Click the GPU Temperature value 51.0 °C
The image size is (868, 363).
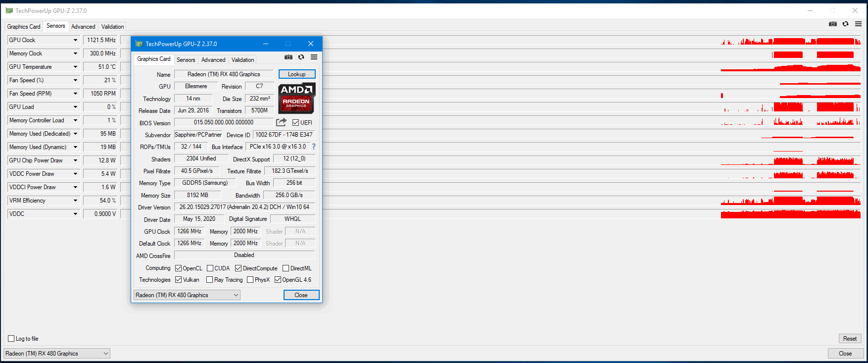click(101, 67)
